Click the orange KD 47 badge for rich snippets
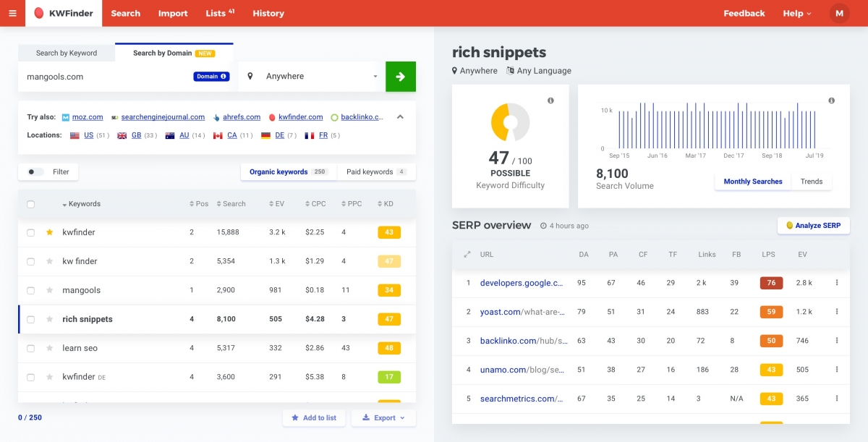The width and height of the screenshot is (868, 442). point(389,319)
